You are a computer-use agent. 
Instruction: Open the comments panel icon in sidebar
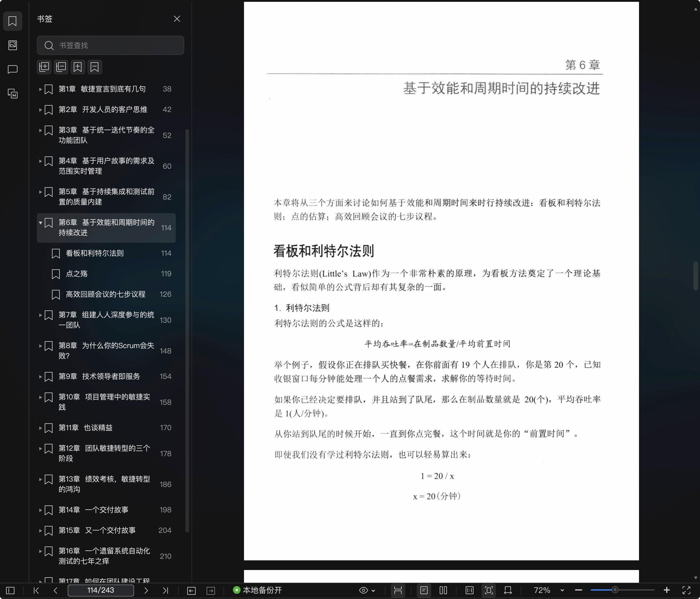(x=12, y=69)
